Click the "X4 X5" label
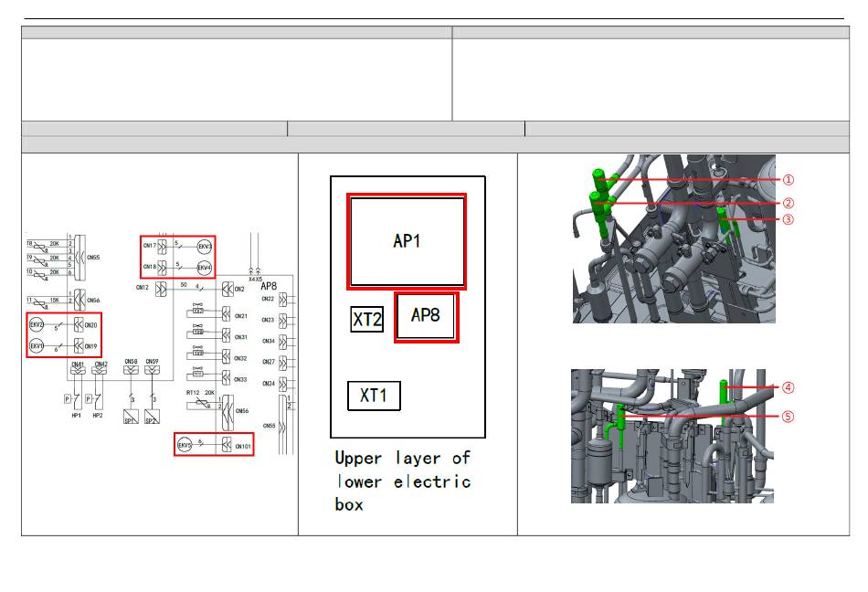868x592 pixels. [255, 280]
